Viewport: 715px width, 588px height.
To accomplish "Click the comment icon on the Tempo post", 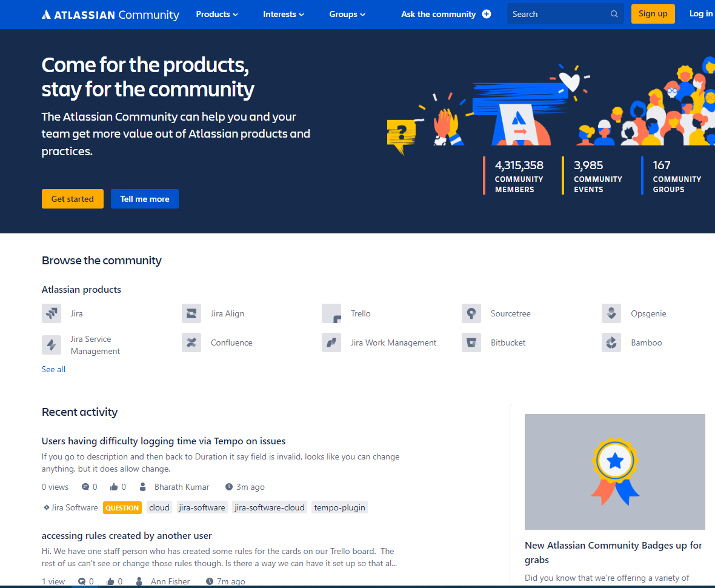I will pos(85,487).
